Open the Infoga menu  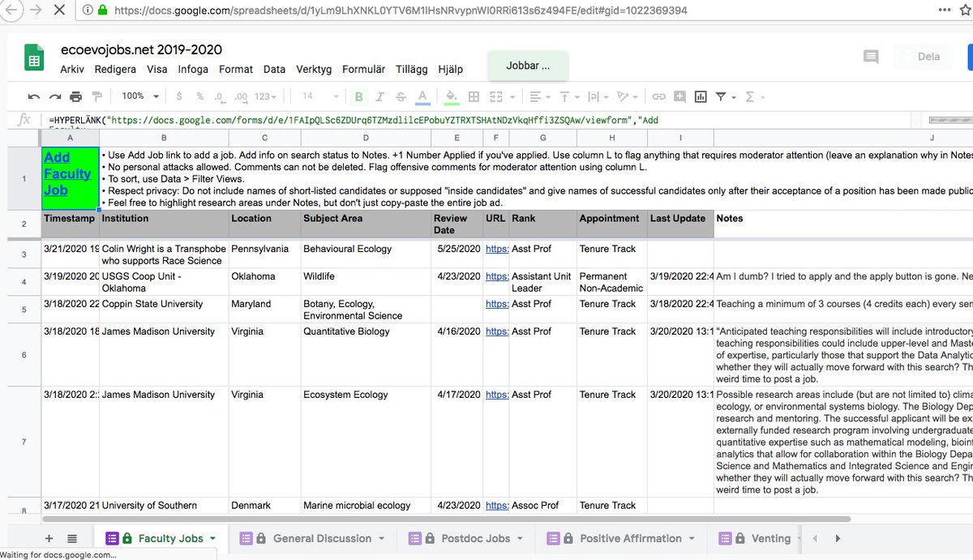point(193,69)
